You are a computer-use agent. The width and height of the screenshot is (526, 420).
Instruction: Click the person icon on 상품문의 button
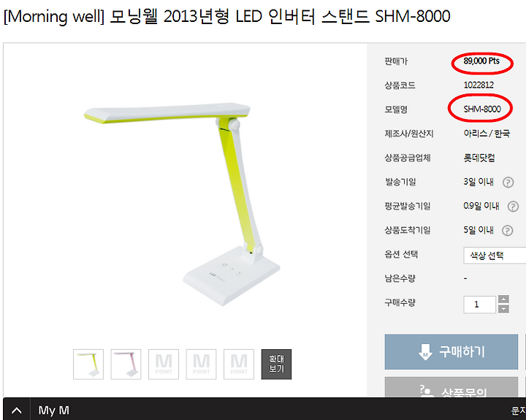point(426,392)
